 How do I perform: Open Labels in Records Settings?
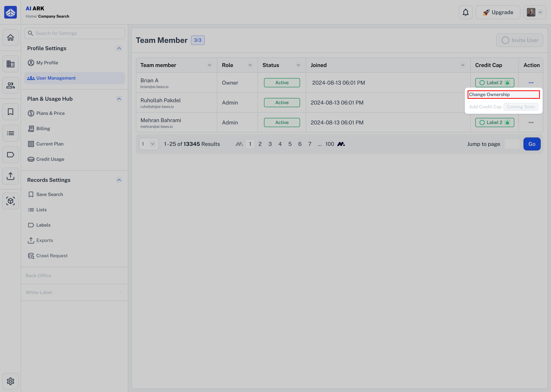(75, 225)
